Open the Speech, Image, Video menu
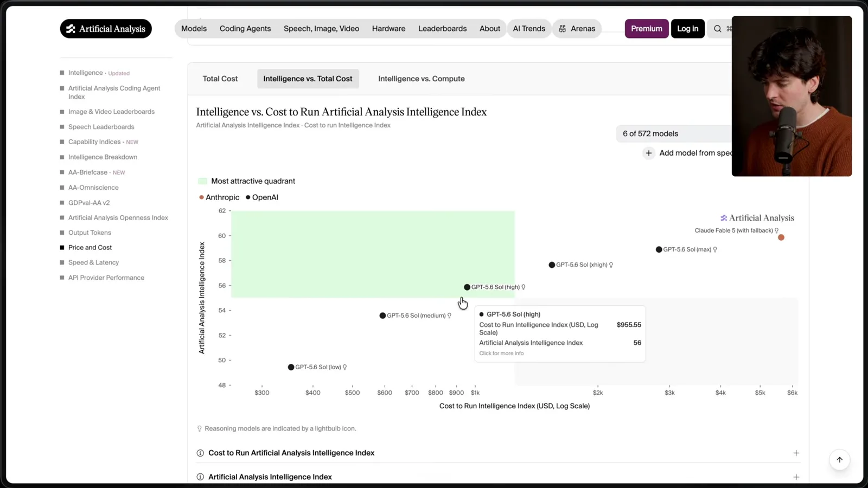This screenshot has width=868, height=488. click(321, 29)
